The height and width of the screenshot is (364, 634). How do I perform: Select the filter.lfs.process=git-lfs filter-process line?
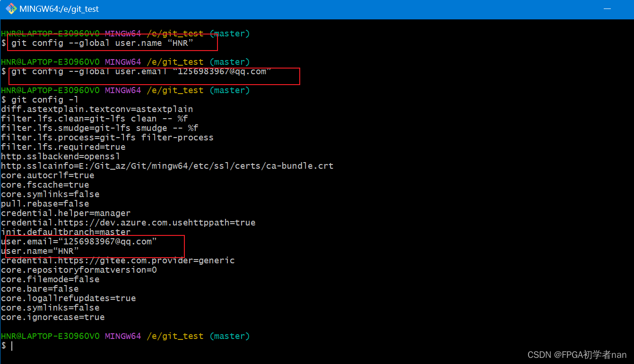click(x=107, y=138)
